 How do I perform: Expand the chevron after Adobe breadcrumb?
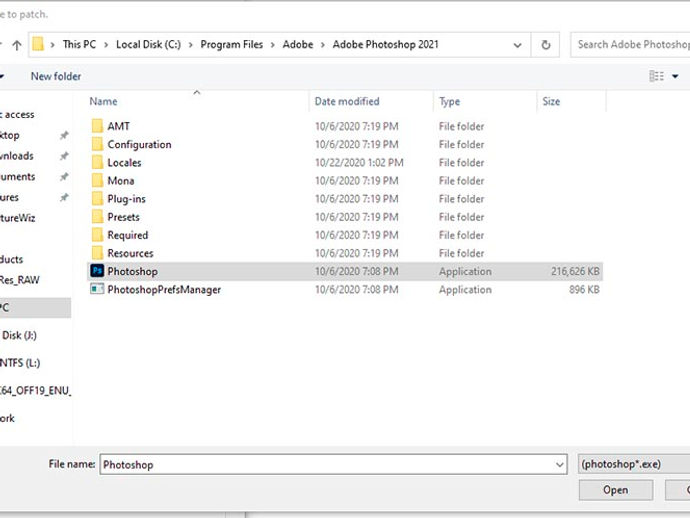point(323,45)
